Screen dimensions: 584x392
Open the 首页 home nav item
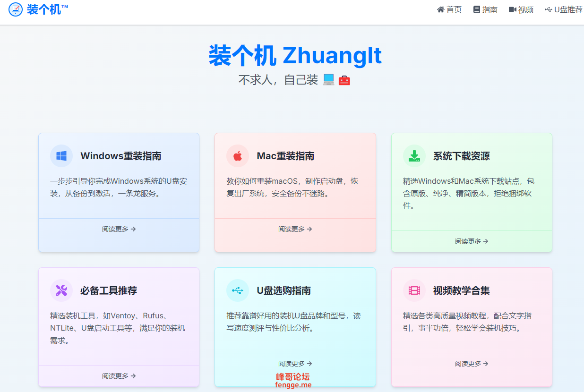pos(449,9)
